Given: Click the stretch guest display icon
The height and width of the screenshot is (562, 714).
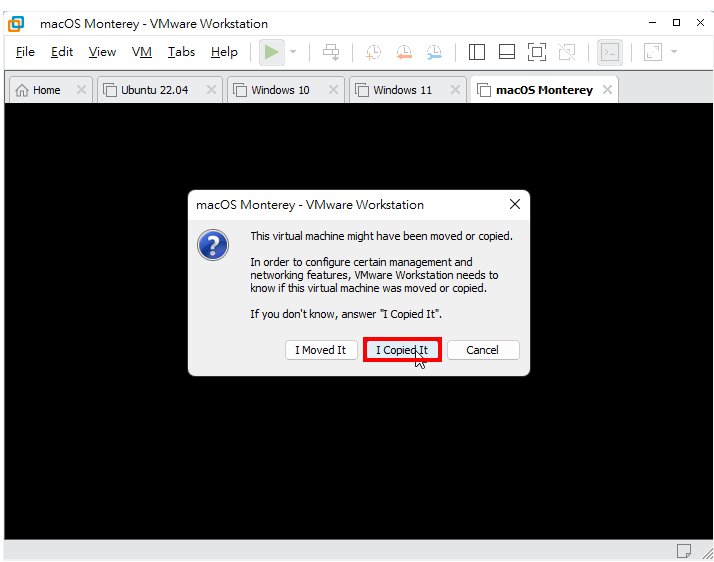Looking at the screenshot, I should [653, 52].
